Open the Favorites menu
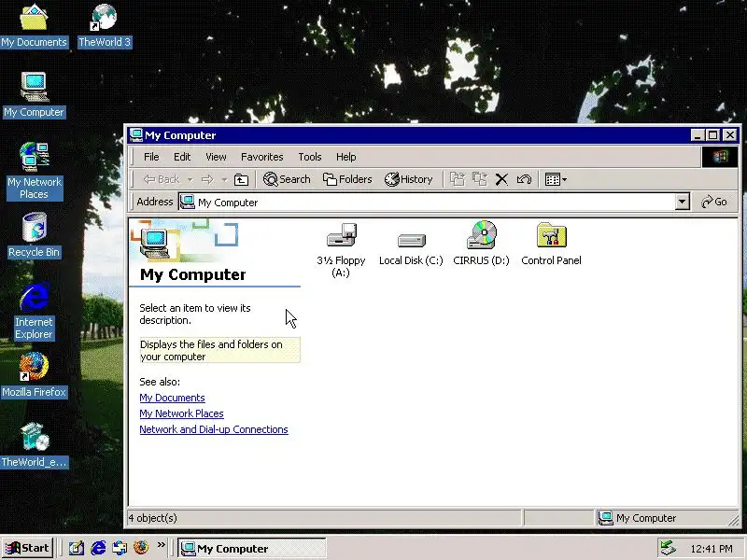 click(x=262, y=157)
